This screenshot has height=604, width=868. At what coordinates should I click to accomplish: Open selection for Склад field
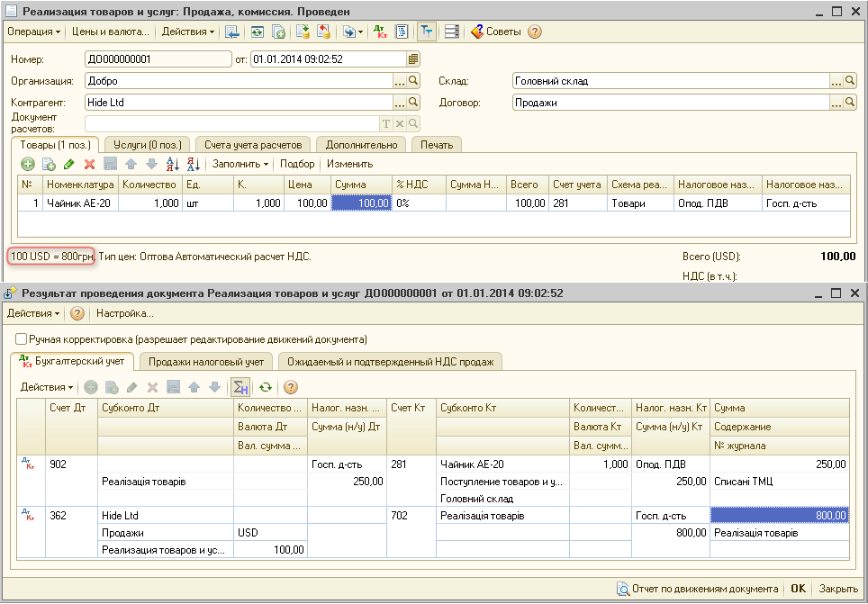836,81
